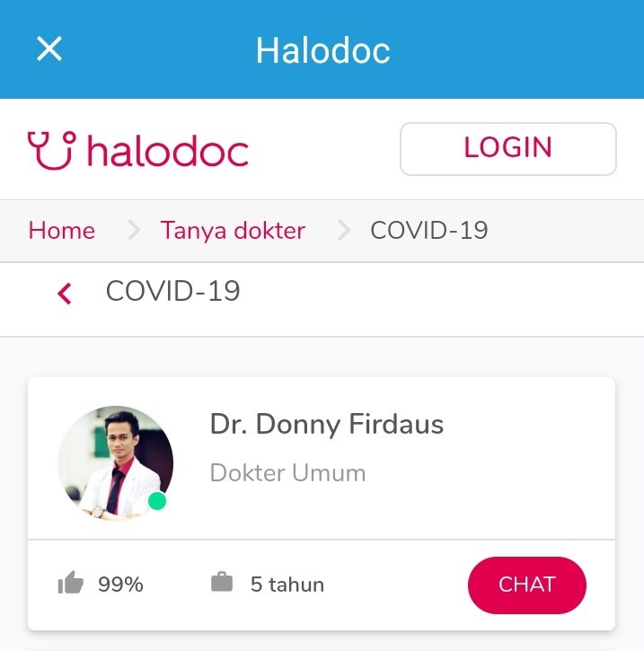
Task: Click the halodoc wordmark text
Action: [168, 150]
